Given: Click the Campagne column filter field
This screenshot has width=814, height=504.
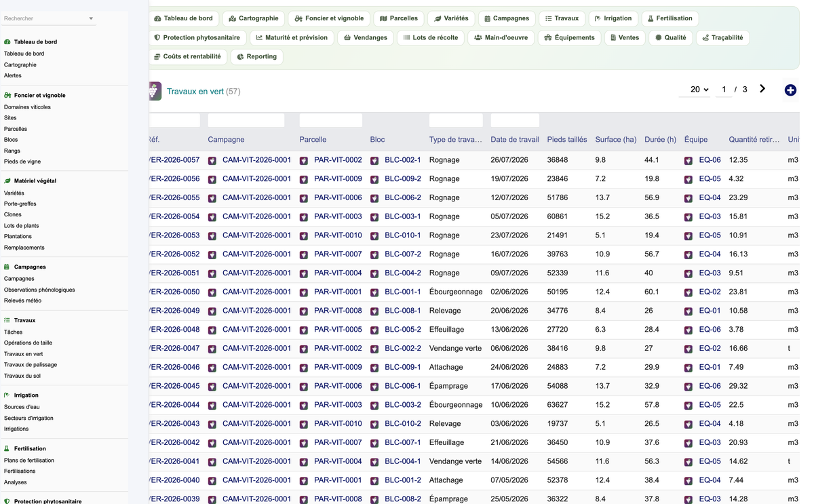Looking at the screenshot, I should coord(246,121).
